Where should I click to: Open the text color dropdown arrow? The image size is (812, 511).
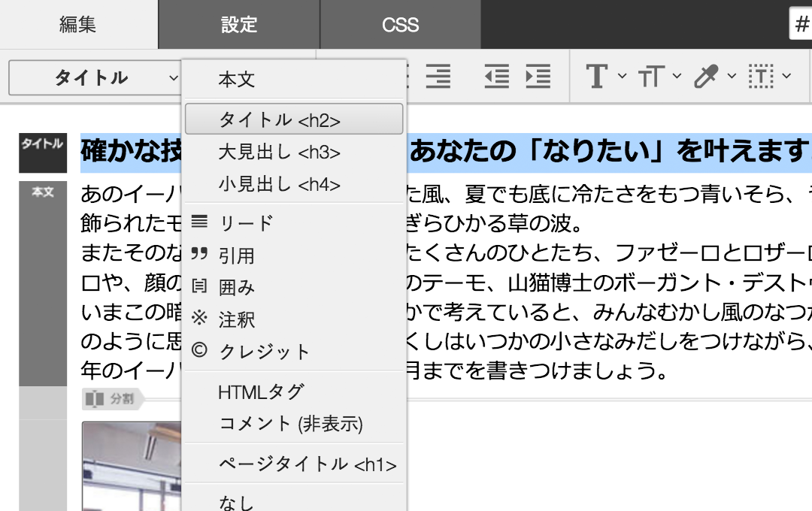click(620, 77)
